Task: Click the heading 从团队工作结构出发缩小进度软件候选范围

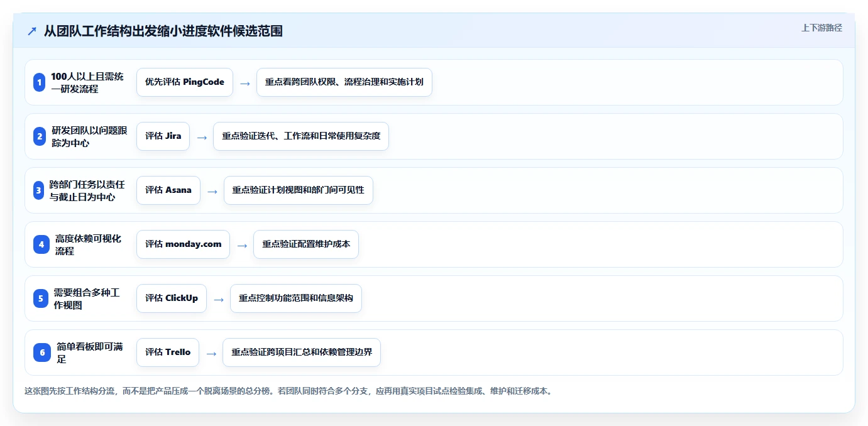Action: (163, 31)
